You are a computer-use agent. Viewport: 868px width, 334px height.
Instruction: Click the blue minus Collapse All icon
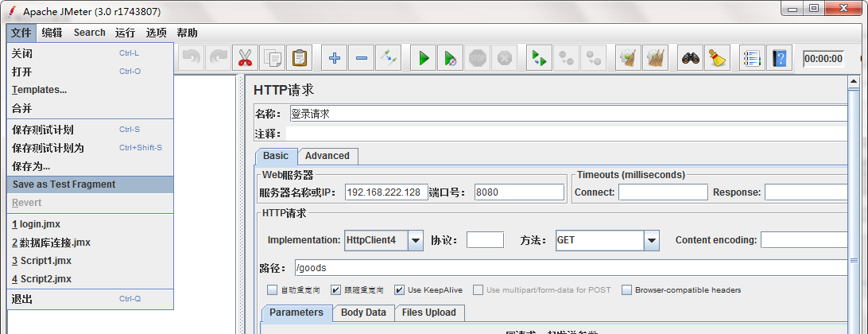[x=361, y=57]
